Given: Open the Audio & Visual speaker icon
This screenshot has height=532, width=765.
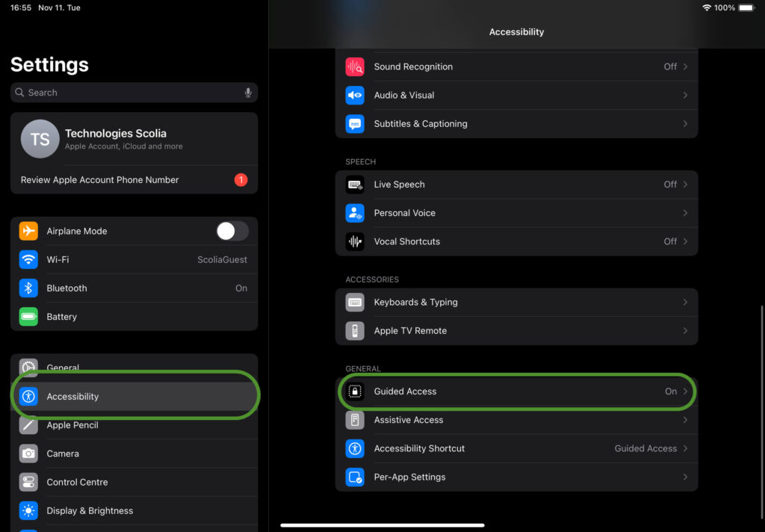Looking at the screenshot, I should [355, 95].
